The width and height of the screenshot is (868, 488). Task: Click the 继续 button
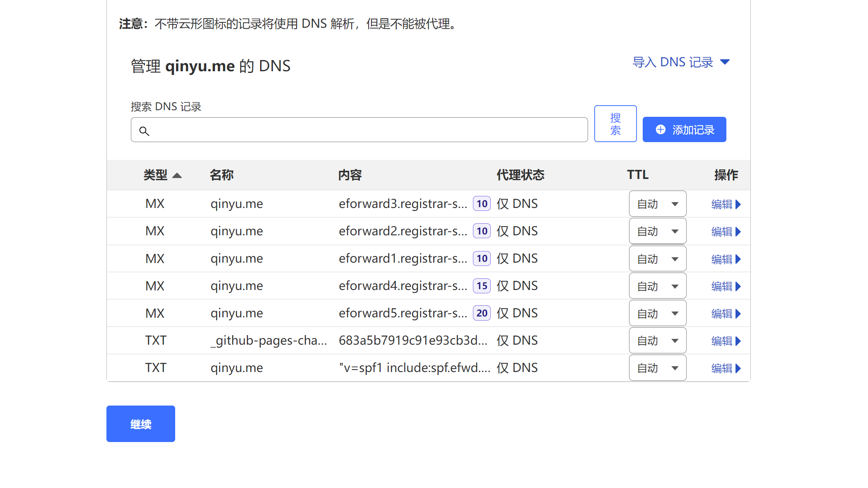pyautogui.click(x=141, y=424)
